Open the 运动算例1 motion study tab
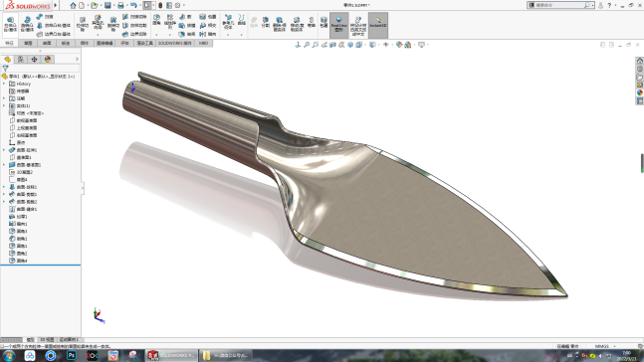The image size is (644, 362). (x=69, y=340)
